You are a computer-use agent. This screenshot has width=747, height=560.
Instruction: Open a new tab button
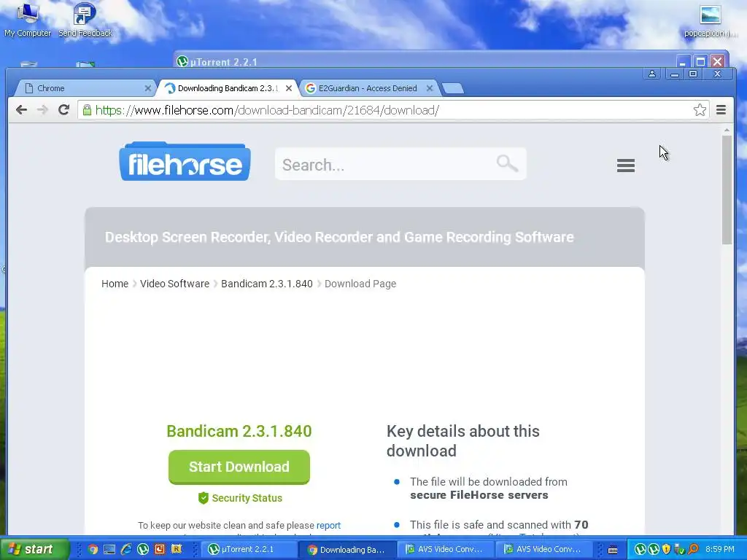pos(452,88)
